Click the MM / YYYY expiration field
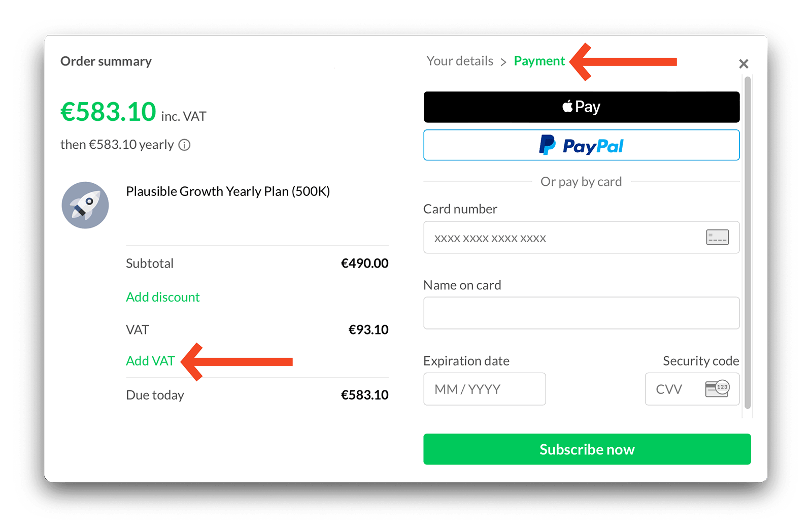The width and height of the screenshot is (812, 529). click(x=484, y=389)
